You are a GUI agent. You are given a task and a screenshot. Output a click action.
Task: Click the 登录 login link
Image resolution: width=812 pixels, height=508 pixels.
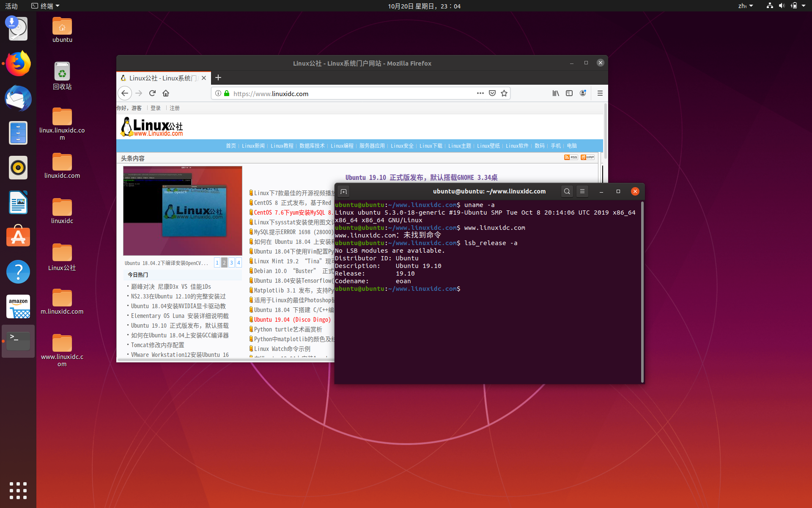[x=156, y=108]
